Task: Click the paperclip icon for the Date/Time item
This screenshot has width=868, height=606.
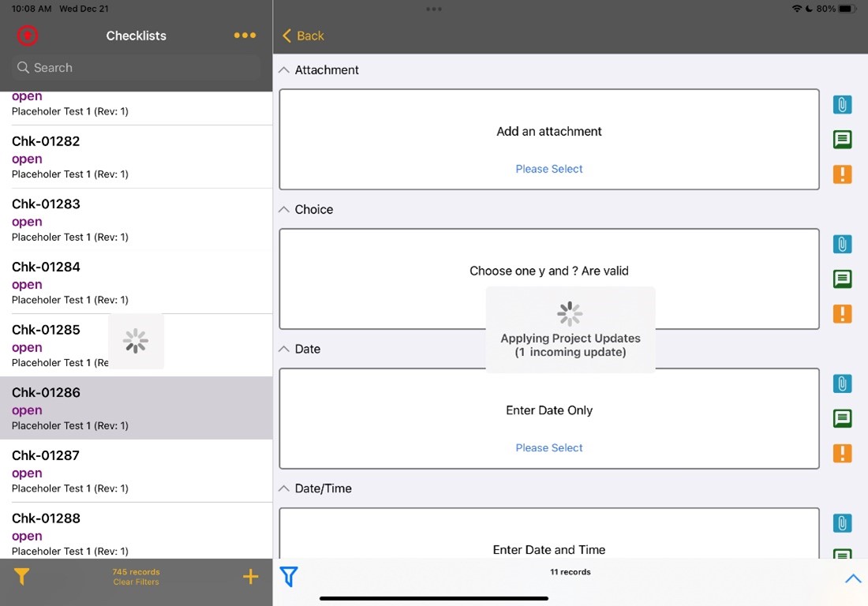Action: [x=842, y=523]
